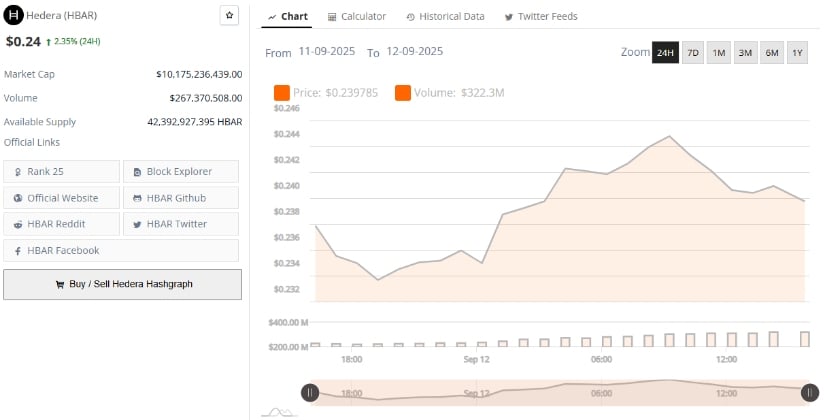Click the available supply value 42,392,927,395 HBAR
Screen dimensions: 825x420
point(195,122)
